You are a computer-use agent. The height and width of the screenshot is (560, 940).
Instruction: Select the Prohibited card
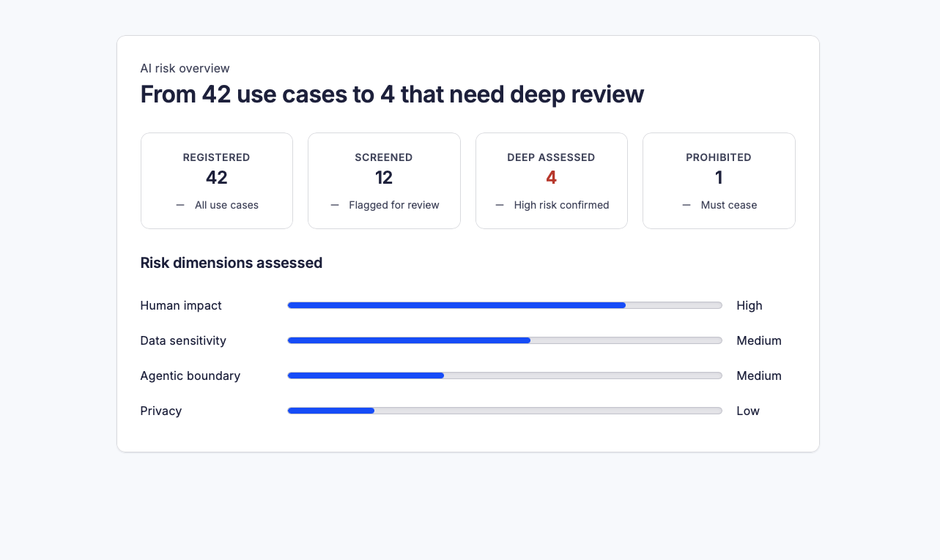pyautogui.click(x=719, y=181)
